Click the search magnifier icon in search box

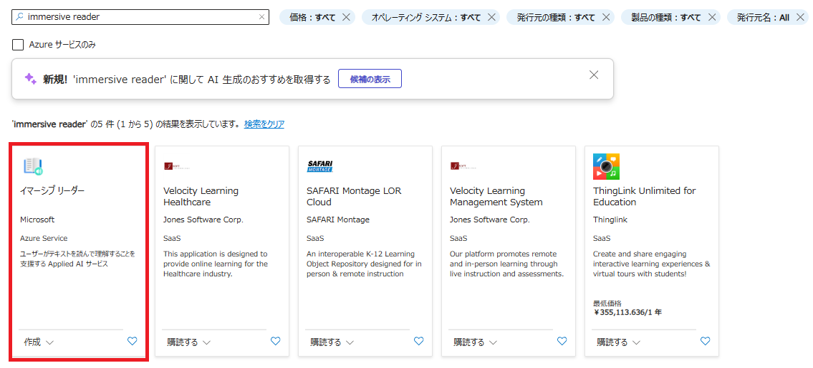20,17
